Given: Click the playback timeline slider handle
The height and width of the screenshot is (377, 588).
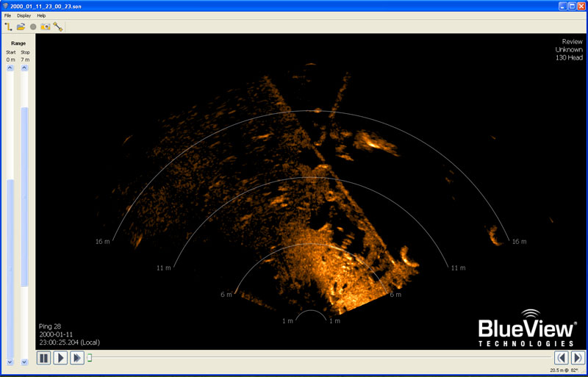Looking at the screenshot, I should pyautogui.click(x=90, y=358).
